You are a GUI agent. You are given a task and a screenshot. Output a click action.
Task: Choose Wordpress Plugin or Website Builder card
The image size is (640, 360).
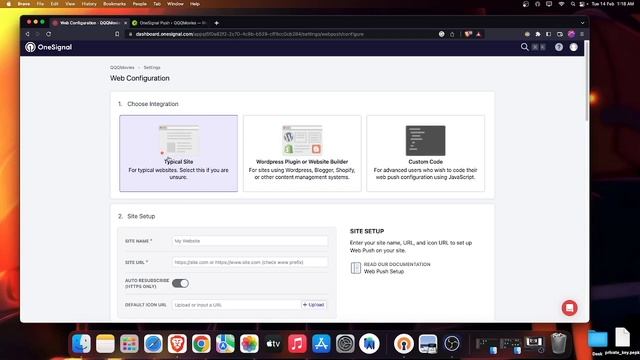(x=302, y=153)
